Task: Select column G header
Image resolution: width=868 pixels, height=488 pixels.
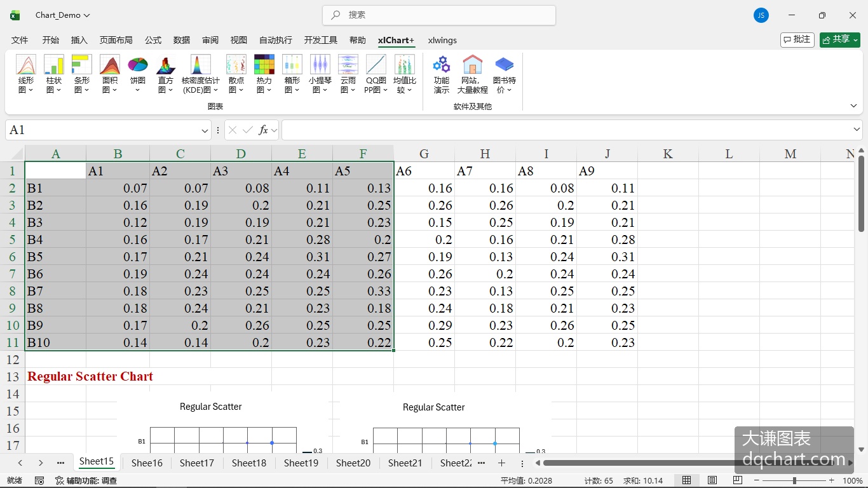Action: coord(424,154)
